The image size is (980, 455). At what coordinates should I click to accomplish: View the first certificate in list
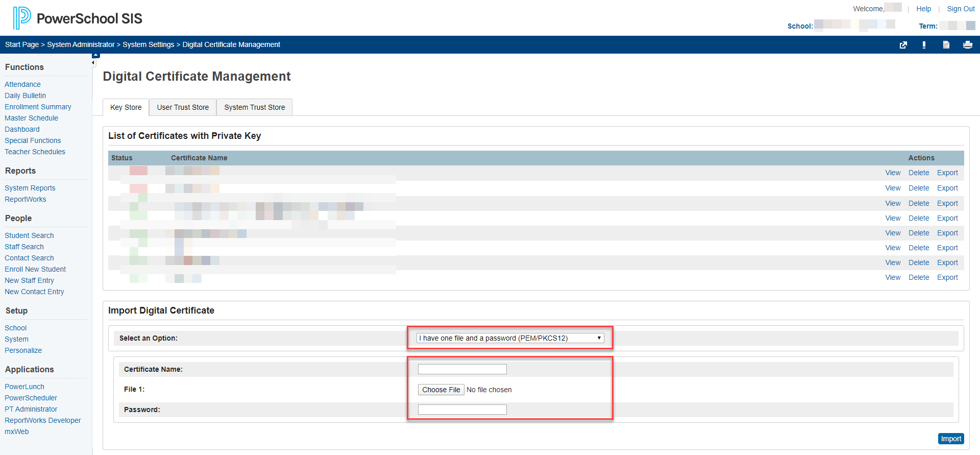893,173
